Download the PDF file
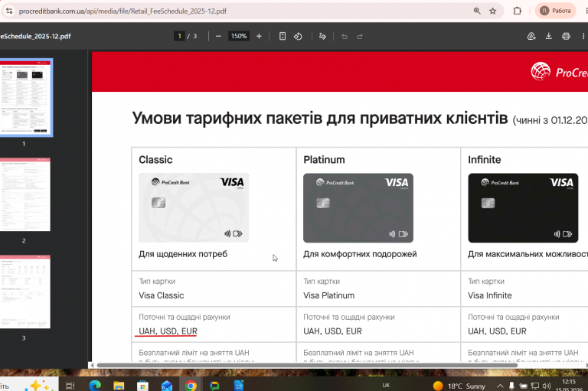The height and width of the screenshot is (391, 588). click(549, 37)
